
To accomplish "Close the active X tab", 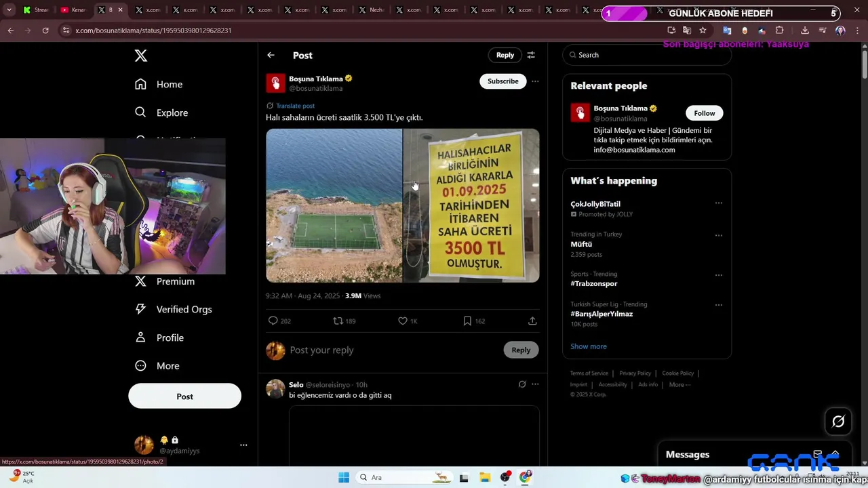I will pos(121,10).
